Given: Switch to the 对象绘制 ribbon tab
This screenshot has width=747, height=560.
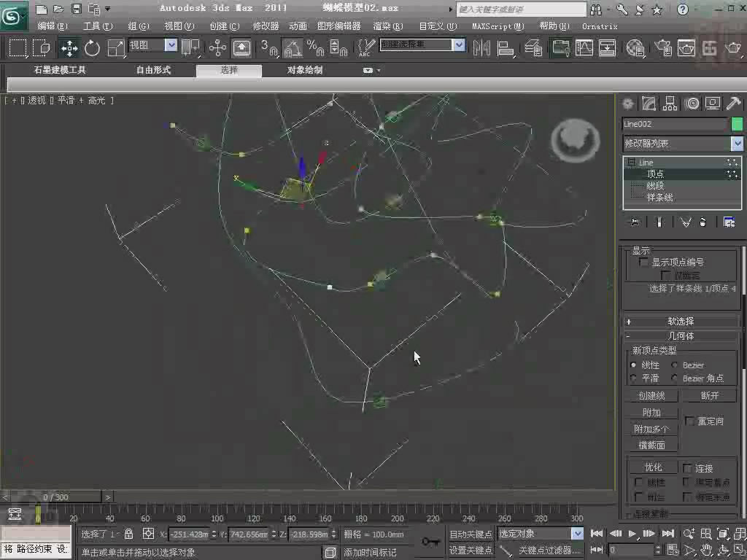Looking at the screenshot, I should click(305, 70).
